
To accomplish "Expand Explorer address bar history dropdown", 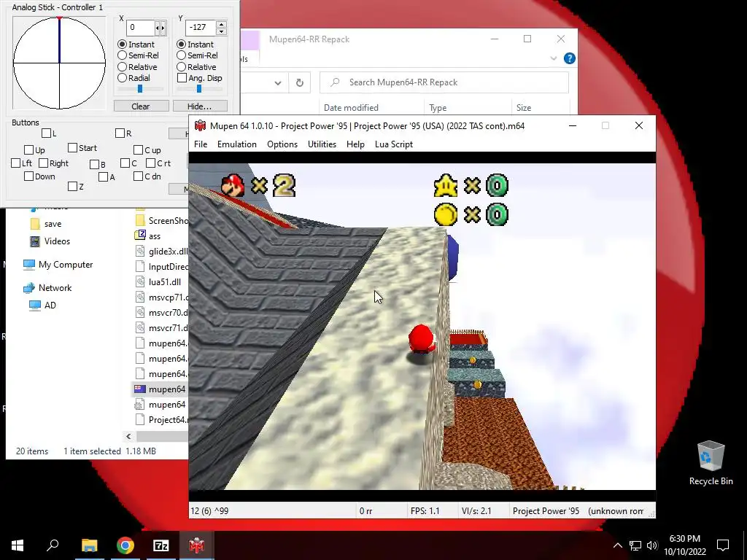I will click(278, 83).
